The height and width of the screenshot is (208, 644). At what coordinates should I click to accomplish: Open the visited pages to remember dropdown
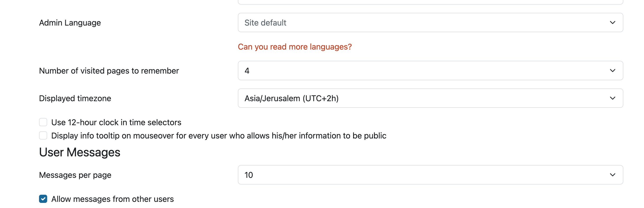[x=430, y=71]
